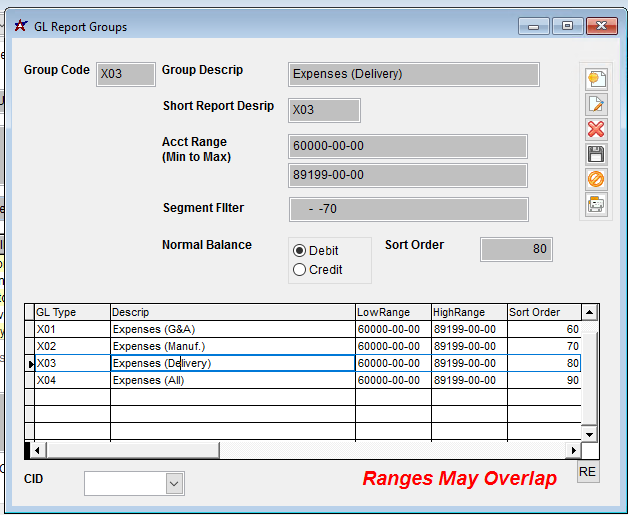Viewport: 632px width, 517px height.
Task: Click the Edit record pencil icon
Action: tap(596, 104)
